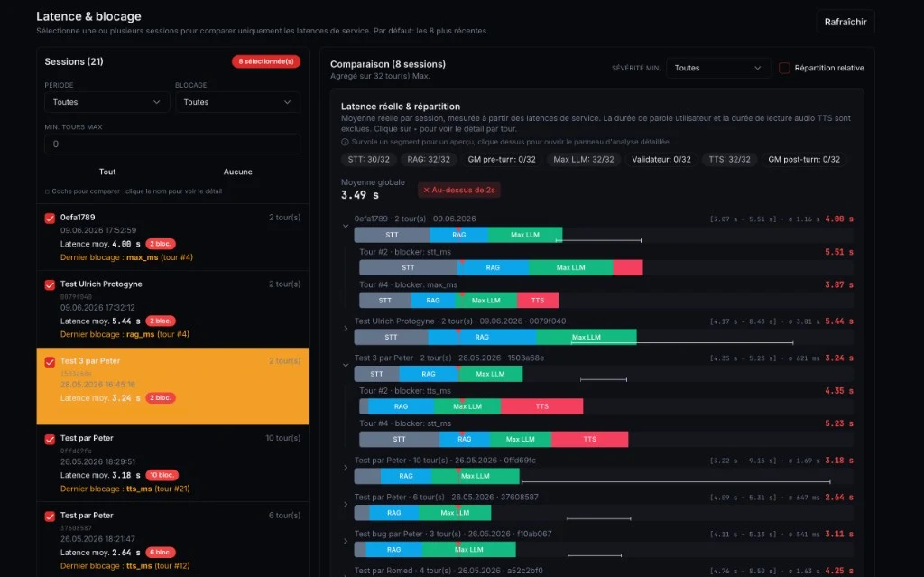This screenshot has height=577, width=924.
Task: Collapse the 0efa1789 comparison row
Action: (346, 226)
